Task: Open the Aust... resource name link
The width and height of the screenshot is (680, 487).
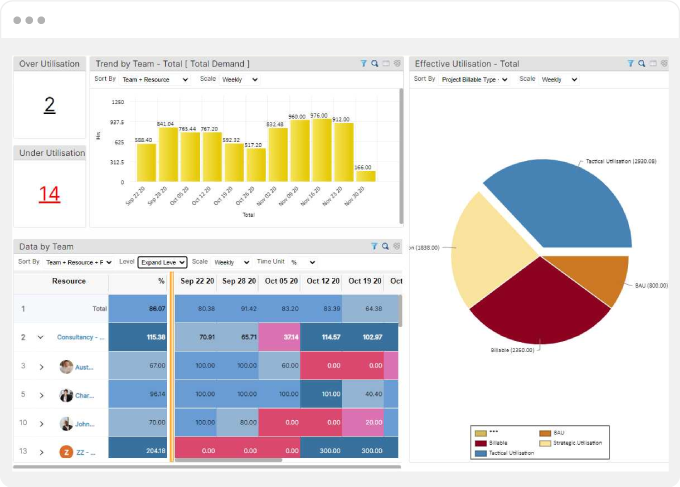Action: tap(84, 367)
